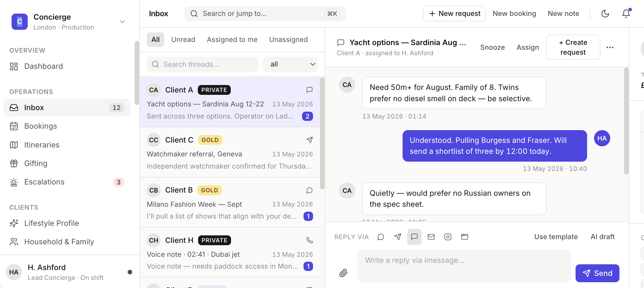Image resolution: width=644 pixels, height=288 pixels.
Task: Go to Bookings in sidebar
Action: (x=66, y=126)
